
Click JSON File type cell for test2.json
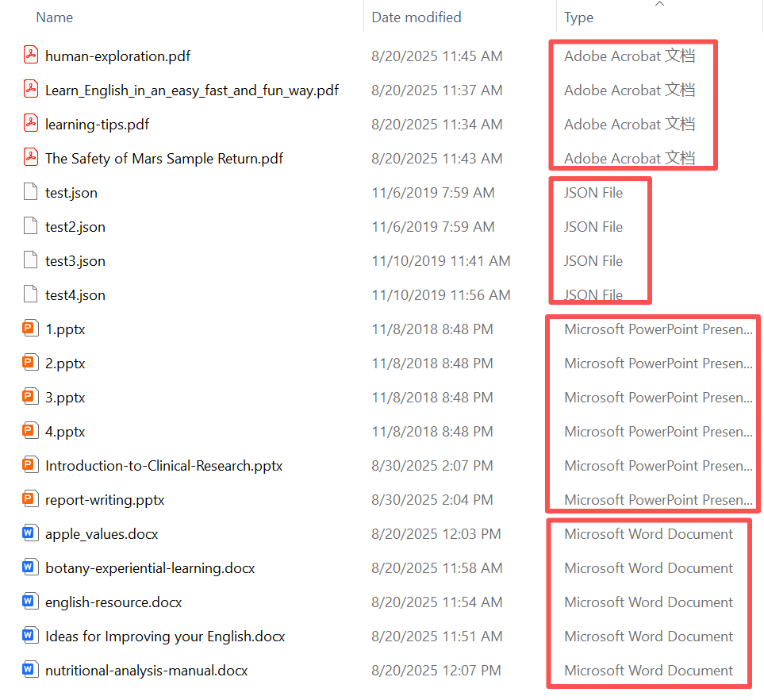[x=593, y=227]
